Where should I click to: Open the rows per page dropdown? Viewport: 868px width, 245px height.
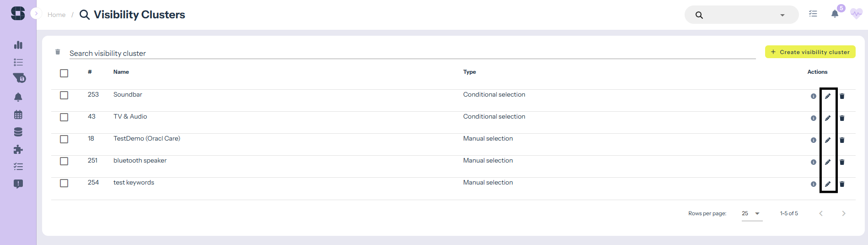coord(752,213)
